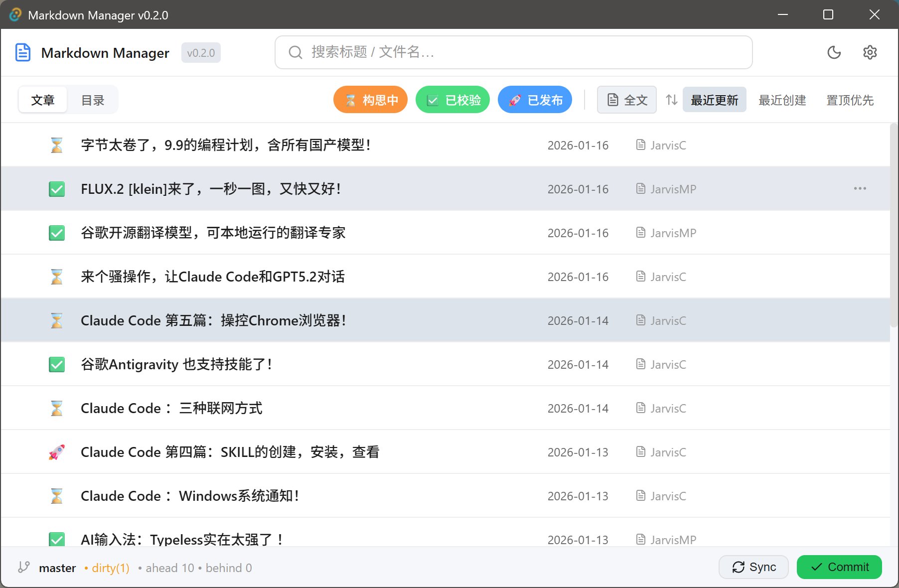Click the file icon beside JarvisMP on FLUX.2 row
This screenshot has width=899, height=588.
(x=641, y=189)
